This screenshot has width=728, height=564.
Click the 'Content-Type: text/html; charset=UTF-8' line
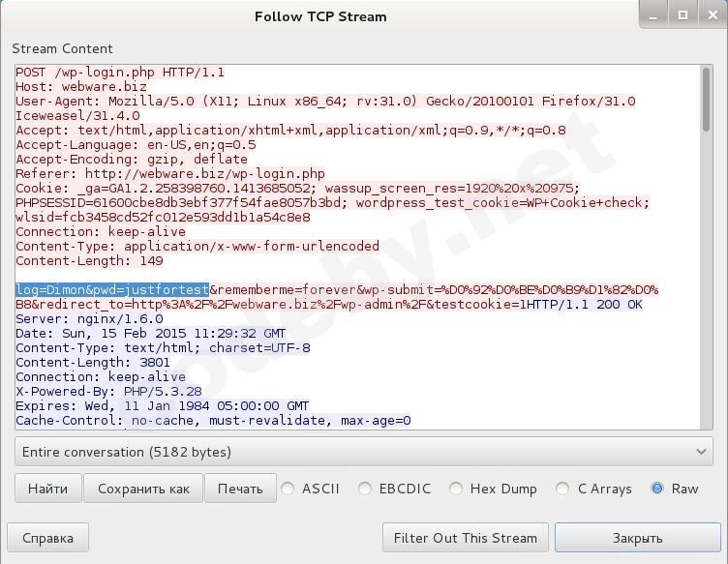(x=163, y=348)
